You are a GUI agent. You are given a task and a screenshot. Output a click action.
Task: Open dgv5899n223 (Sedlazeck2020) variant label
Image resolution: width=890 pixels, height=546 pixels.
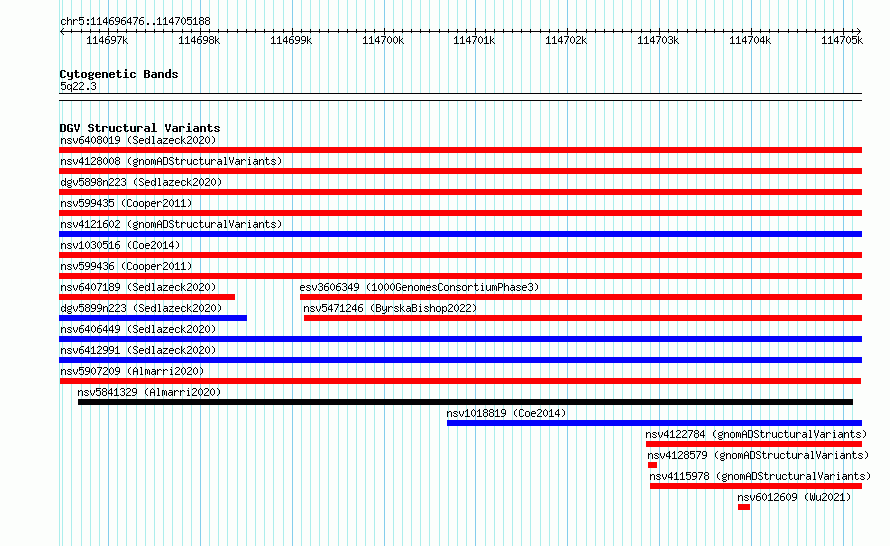point(141,308)
